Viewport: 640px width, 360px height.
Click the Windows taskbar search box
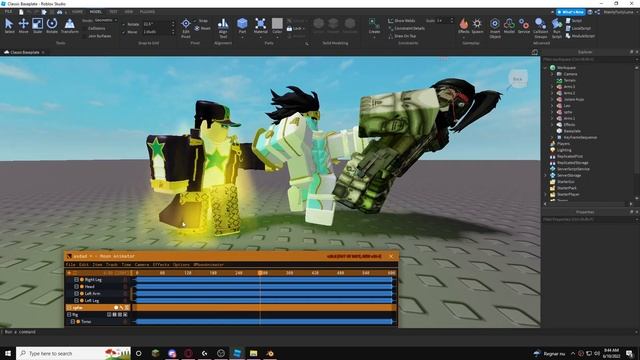click(73, 353)
